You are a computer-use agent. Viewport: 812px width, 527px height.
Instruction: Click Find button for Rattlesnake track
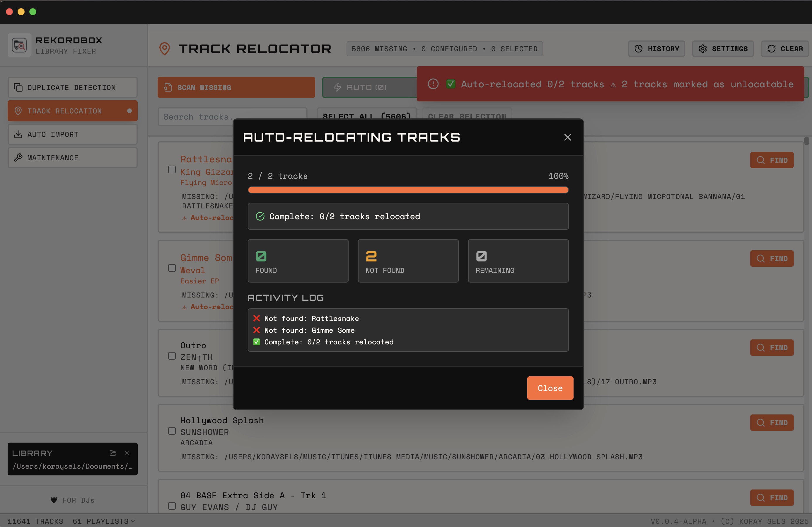771,160
